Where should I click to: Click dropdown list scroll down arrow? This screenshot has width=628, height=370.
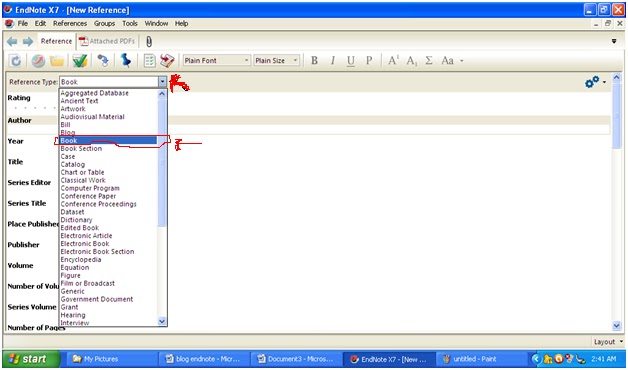[x=162, y=321]
